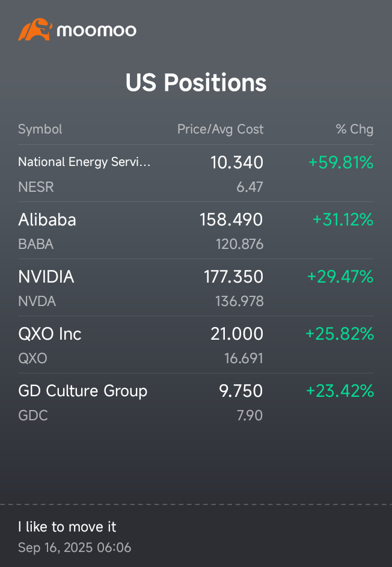Screen dimensions: 392x567
Task: Sort by the % Chg column header
Action: coord(354,129)
